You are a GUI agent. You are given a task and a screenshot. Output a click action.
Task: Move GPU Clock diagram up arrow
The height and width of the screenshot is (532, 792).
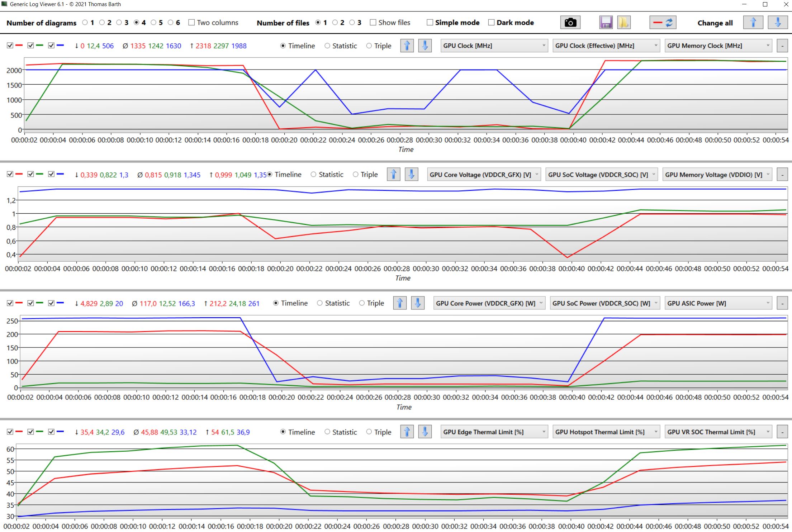[x=407, y=46]
